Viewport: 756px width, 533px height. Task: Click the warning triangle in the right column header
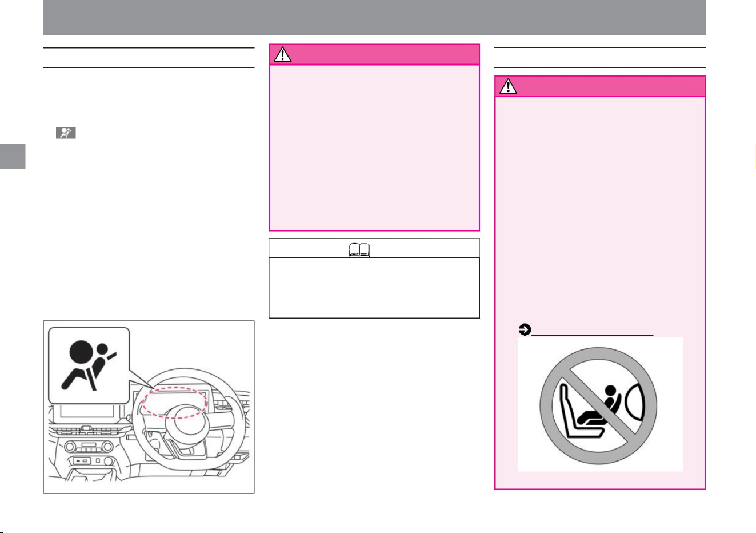[x=508, y=86]
